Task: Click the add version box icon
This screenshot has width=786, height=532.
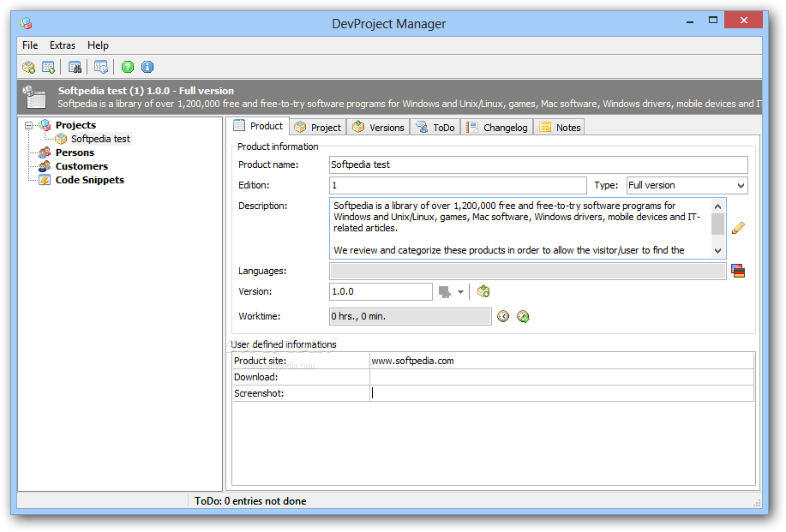Action: 483,291
